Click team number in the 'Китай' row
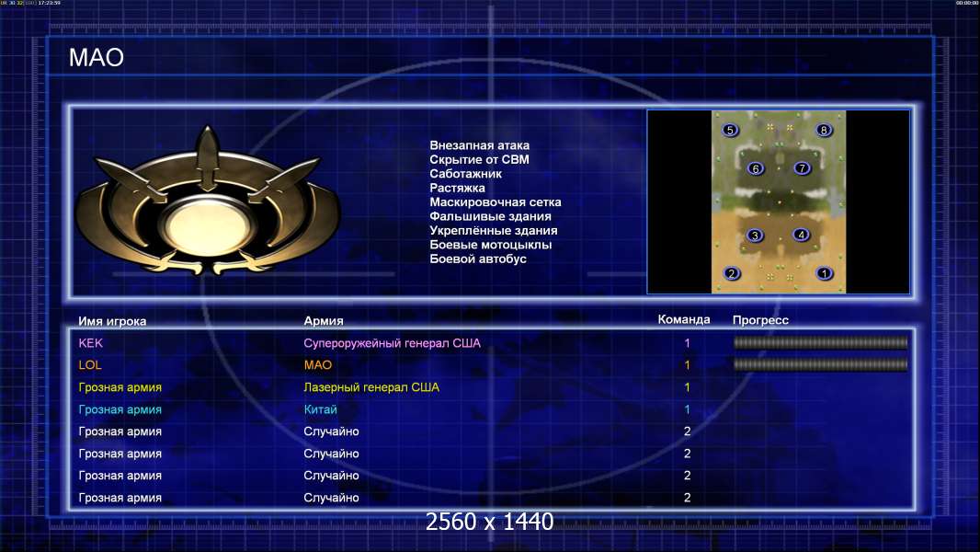Viewport: 980px width, 552px height. point(687,409)
